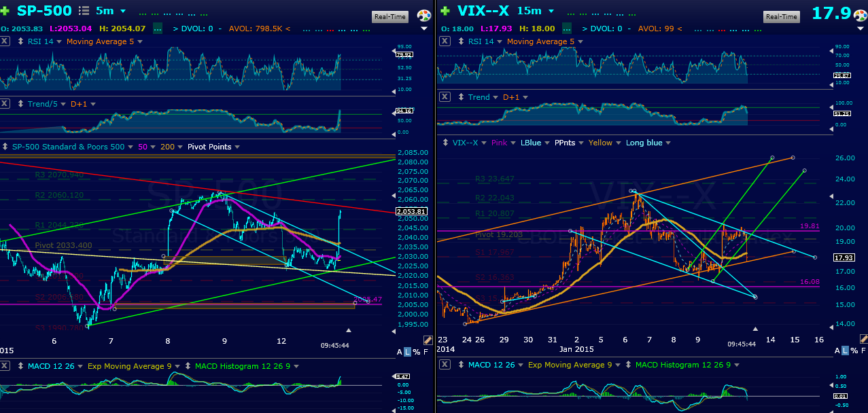The width and height of the screenshot is (868, 413).
Task: Close the RSI 14 pane in SP-500 chart
Action: (x=5, y=41)
